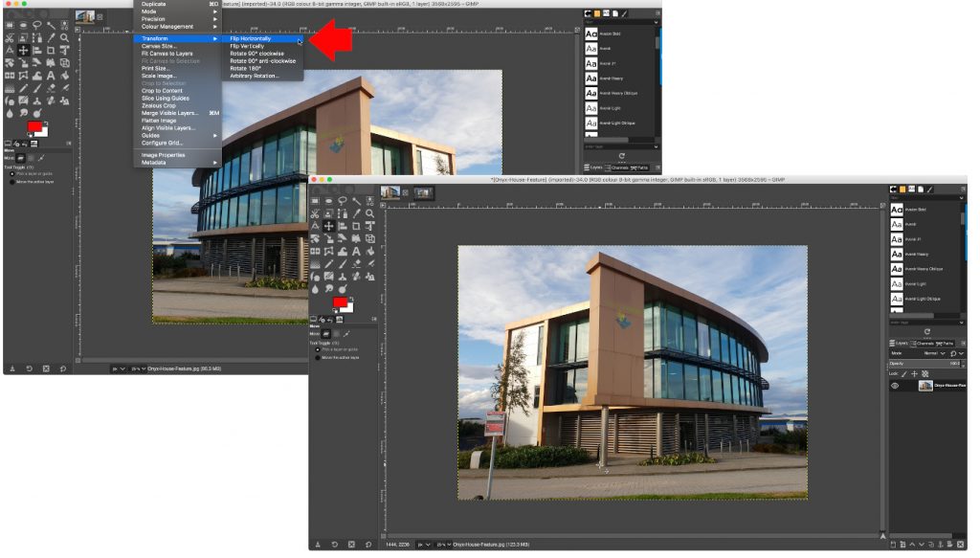This screenshot has width=980, height=558.
Task: Pick the Ellipse Select tool in the front toolbox
Action: [328, 201]
